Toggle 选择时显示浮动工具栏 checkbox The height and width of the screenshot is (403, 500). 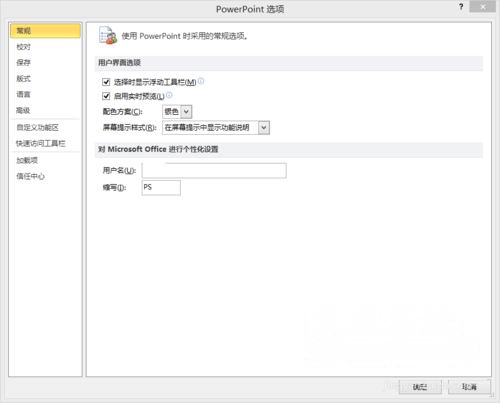106,82
